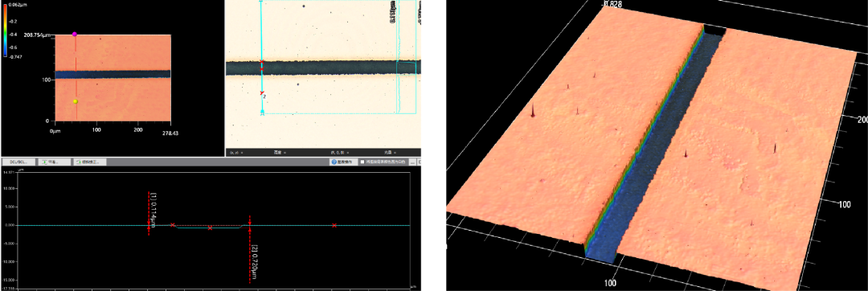Select the magenta marker on height map

(75, 35)
